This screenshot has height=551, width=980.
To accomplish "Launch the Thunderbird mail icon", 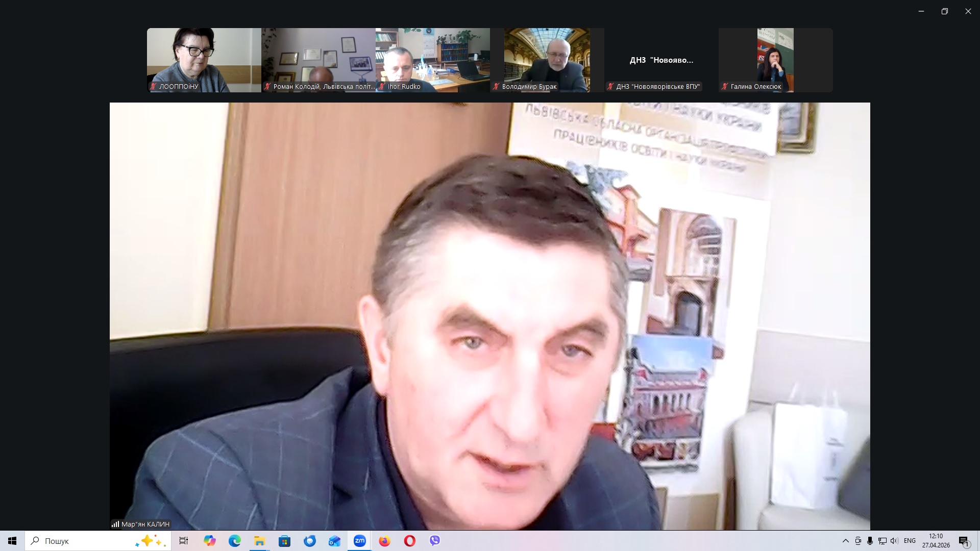I will click(309, 541).
